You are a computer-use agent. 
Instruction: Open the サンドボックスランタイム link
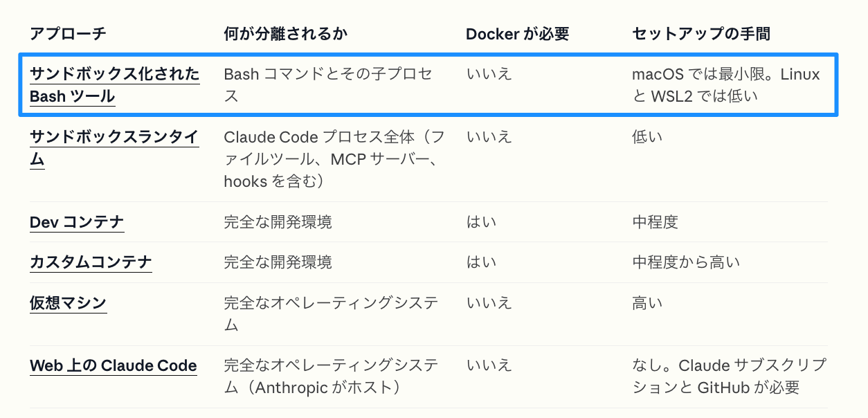pyautogui.click(x=114, y=148)
